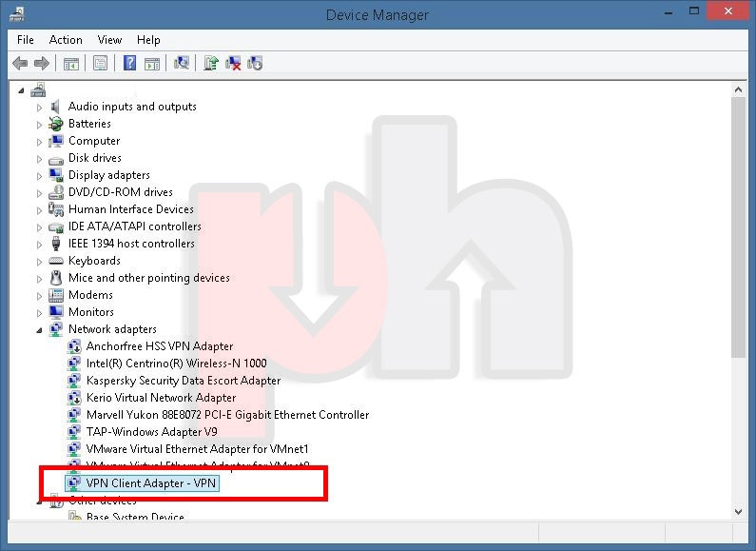Click the Computer category icon

pos(56,141)
